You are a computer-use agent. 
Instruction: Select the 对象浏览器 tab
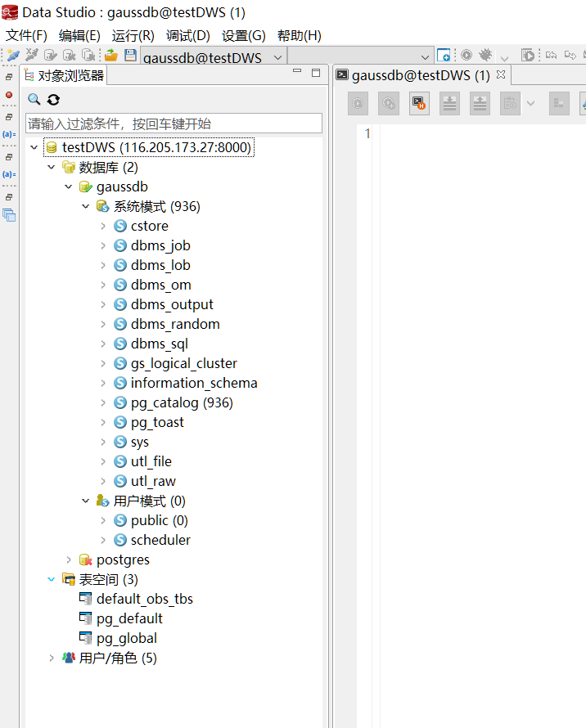pyautogui.click(x=64, y=76)
